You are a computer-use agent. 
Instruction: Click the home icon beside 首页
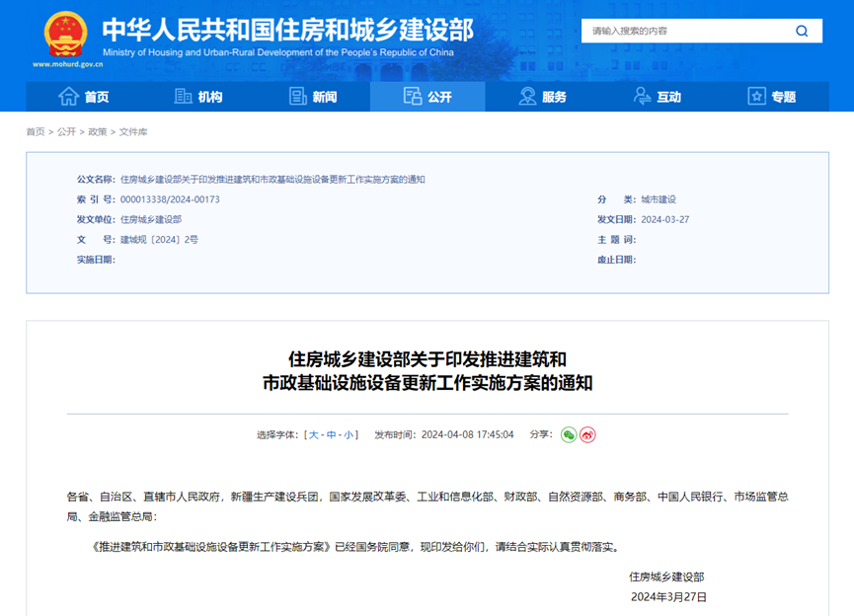click(x=69, y=97)
